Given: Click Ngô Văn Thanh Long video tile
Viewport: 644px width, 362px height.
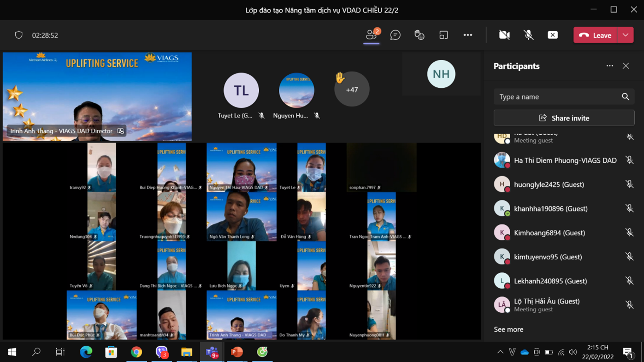Looking at the screenshot, I should [242, 217].
